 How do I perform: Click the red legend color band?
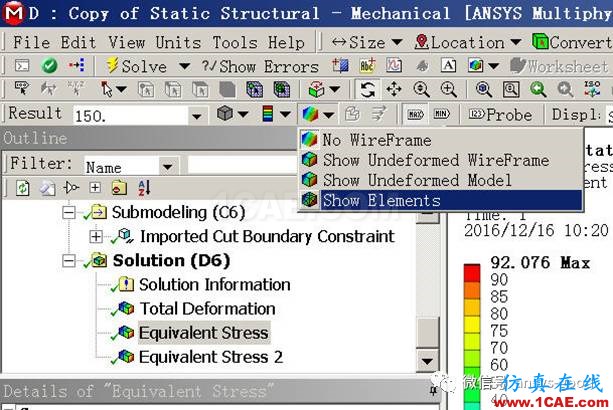pyautogui.click(x=472, y=273)
